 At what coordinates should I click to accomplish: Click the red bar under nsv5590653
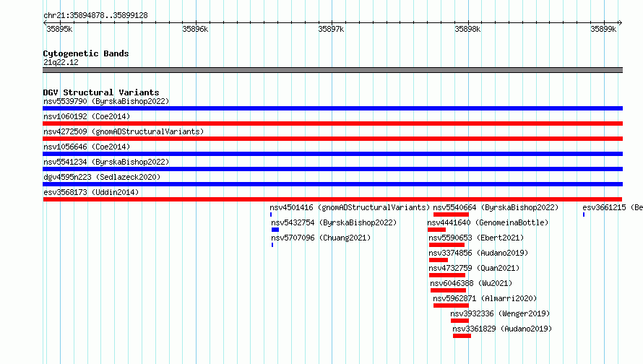(x=446, y=245)
